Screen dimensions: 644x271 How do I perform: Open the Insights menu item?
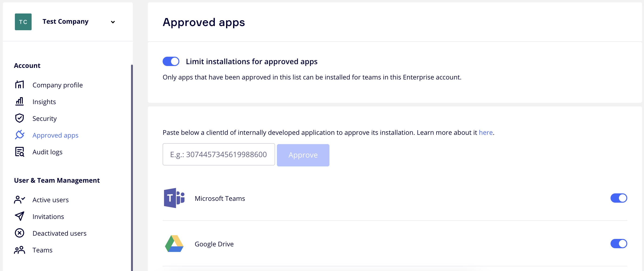click(44, 102)
